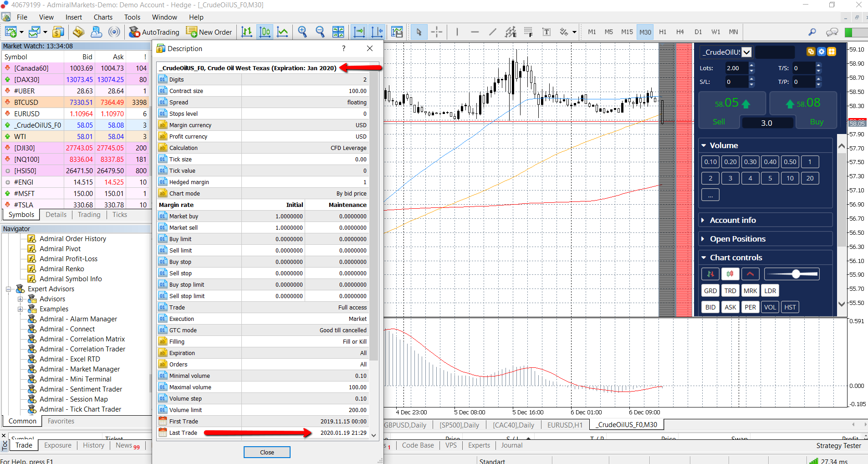Screen dimensions: 868x464
Task: Set volume to 0.50 lots
Action: pos(790,162)
